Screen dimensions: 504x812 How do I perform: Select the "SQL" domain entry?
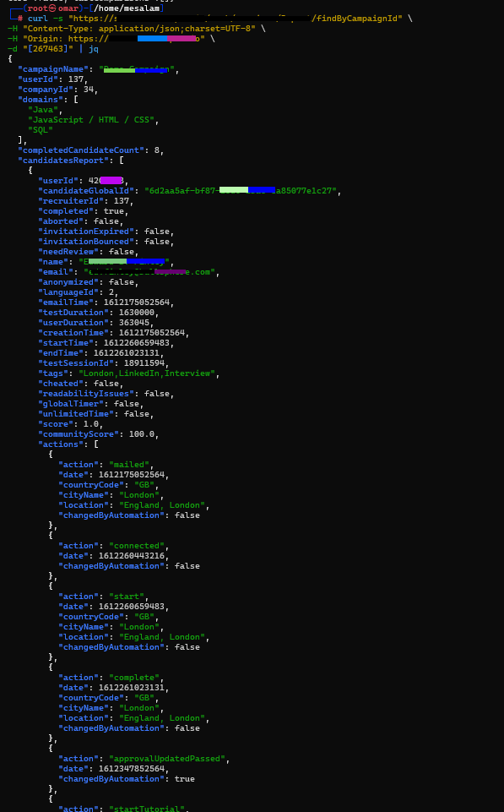[41, 130]
